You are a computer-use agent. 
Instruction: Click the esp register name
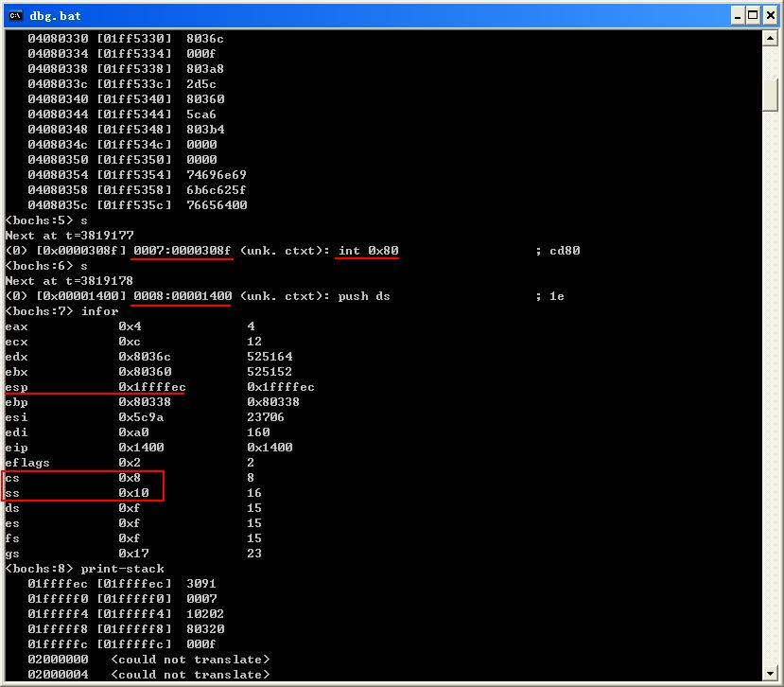coord(16,387)
